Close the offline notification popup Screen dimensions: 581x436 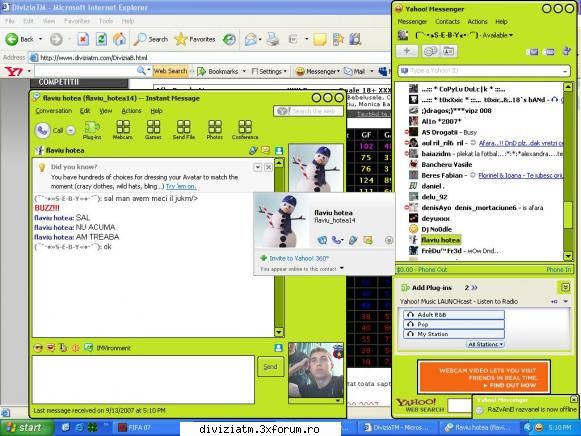click(574, 399)
